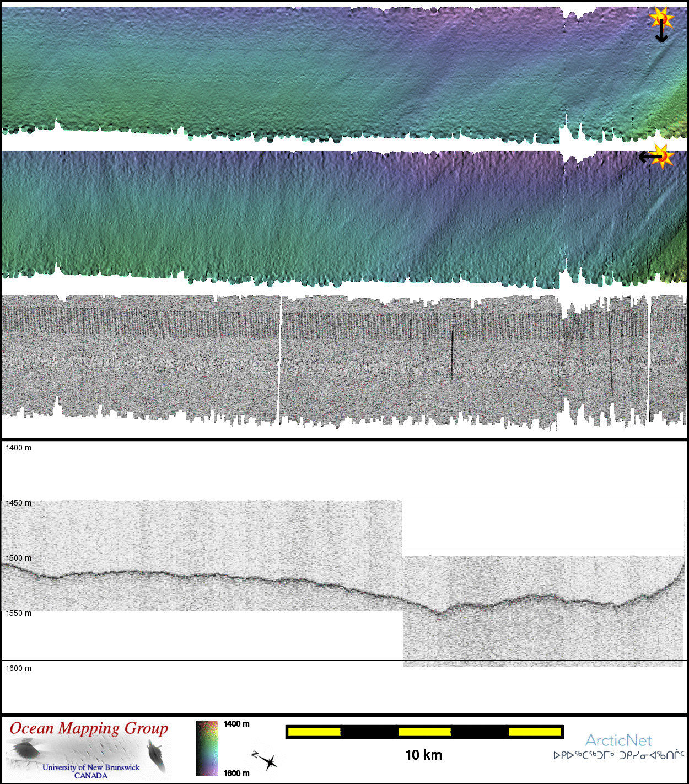Click the Inuktitut syllabics text under ArcticNet
The image size is (689, 784).
click(618, 755)
